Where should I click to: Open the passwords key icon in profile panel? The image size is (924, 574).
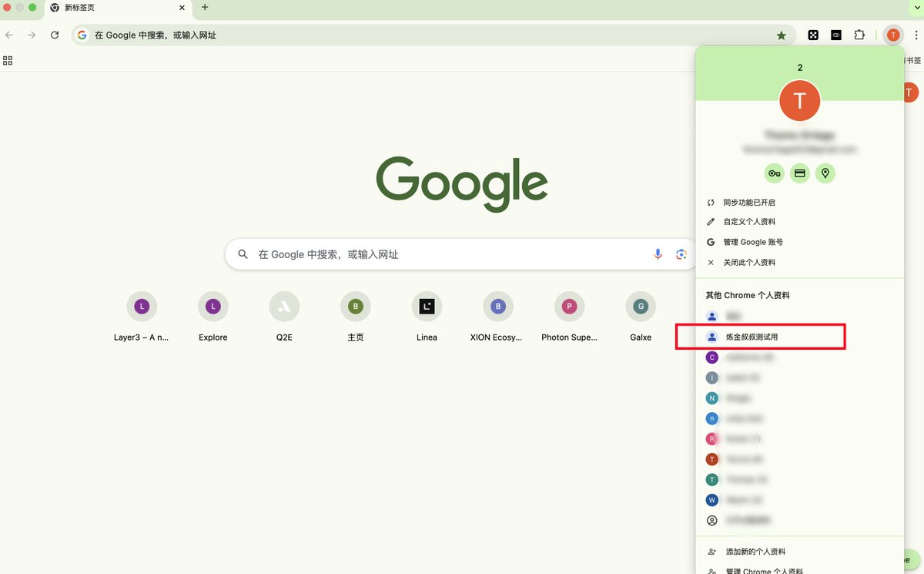click(x=774, y=173)
